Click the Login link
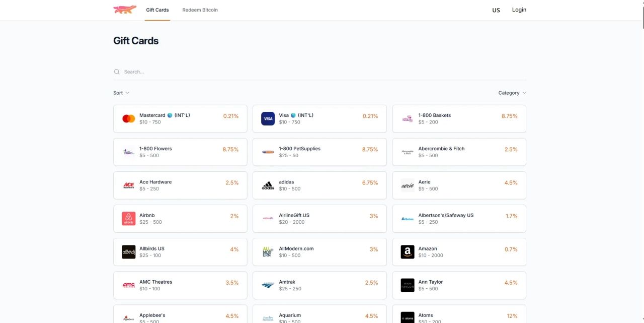644x323 pixels. pyautogui.click(x=519, y=10)
